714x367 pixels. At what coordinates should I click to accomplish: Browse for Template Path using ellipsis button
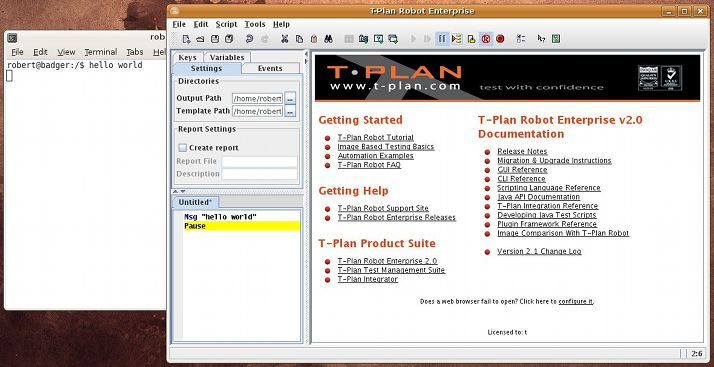(x=290, y=111)
